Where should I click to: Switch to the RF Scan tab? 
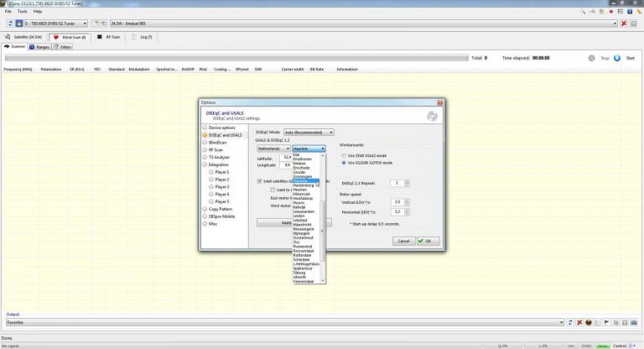110,37
